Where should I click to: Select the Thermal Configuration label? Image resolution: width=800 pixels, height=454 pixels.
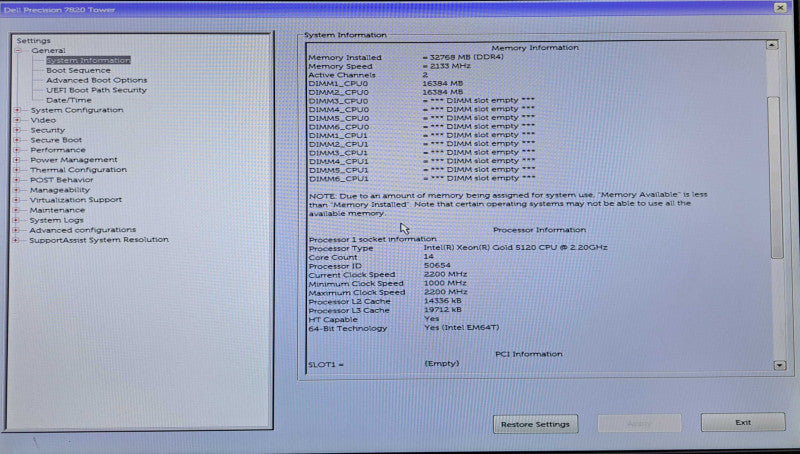78,170
